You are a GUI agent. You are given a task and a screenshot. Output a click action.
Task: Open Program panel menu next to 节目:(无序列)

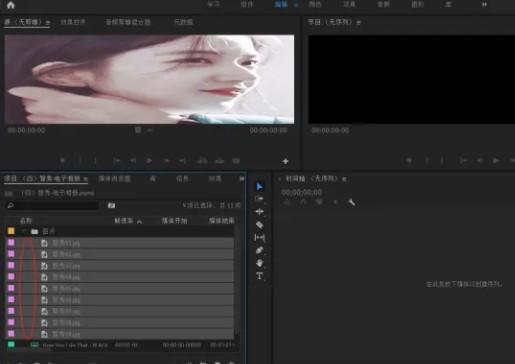coord(358,23)
